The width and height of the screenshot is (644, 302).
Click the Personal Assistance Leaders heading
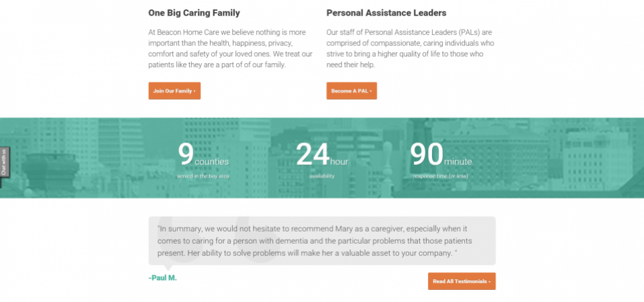[x=386, y=13]
